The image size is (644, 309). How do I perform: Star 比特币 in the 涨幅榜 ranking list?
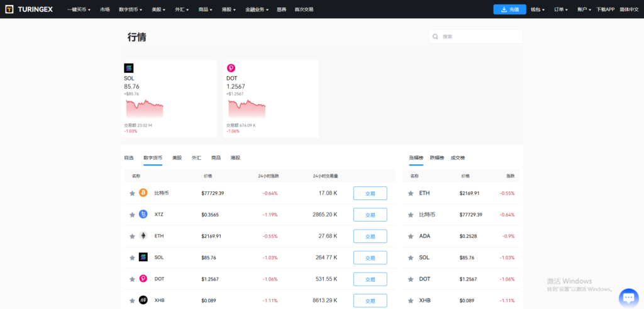(x=410, y=215)
